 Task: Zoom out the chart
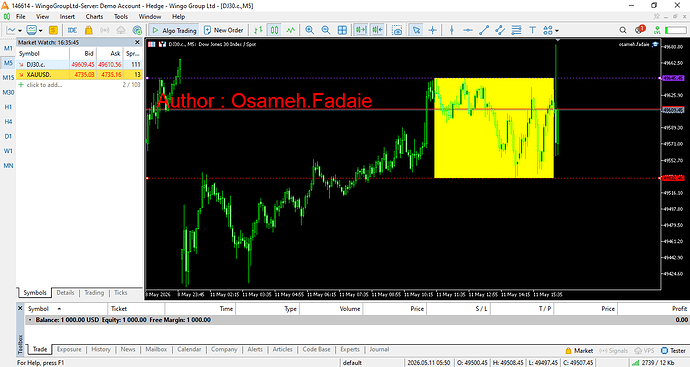click(326, 30)
